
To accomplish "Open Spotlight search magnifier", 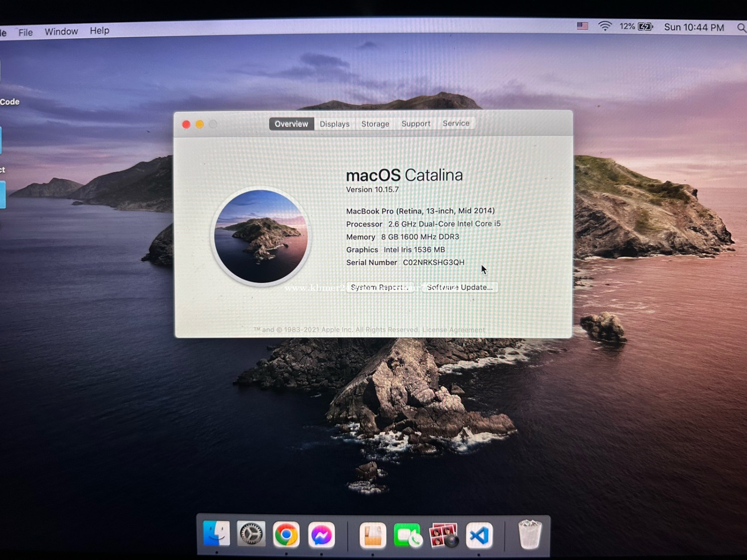I will pyautogui.click(x=741, y=28).
